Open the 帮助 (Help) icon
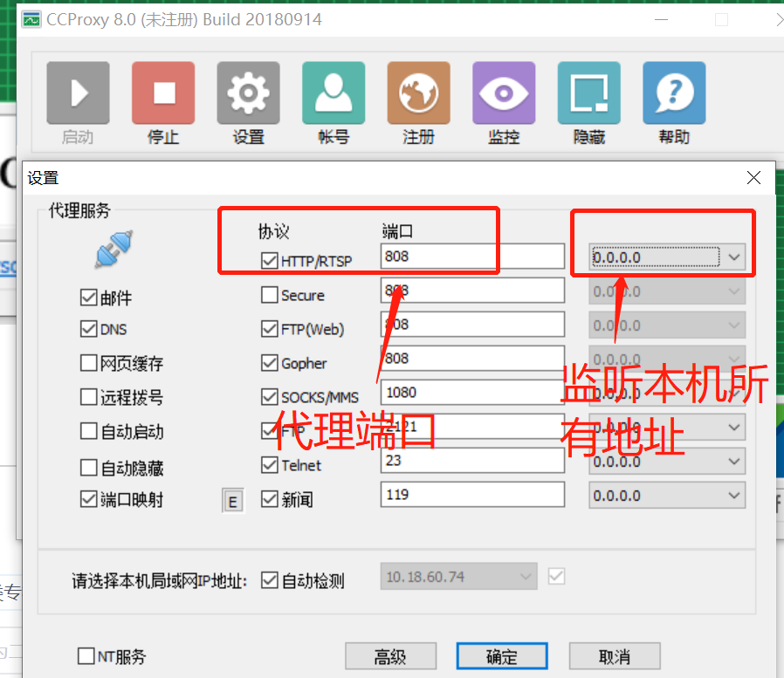The image size is (784, 678). tap(675, 93)
